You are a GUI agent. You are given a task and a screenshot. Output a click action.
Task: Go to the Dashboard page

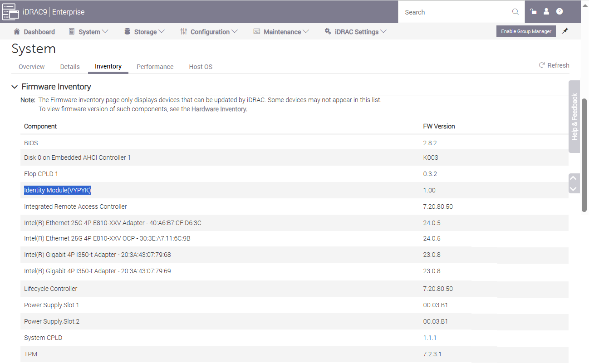coord(34,32)
